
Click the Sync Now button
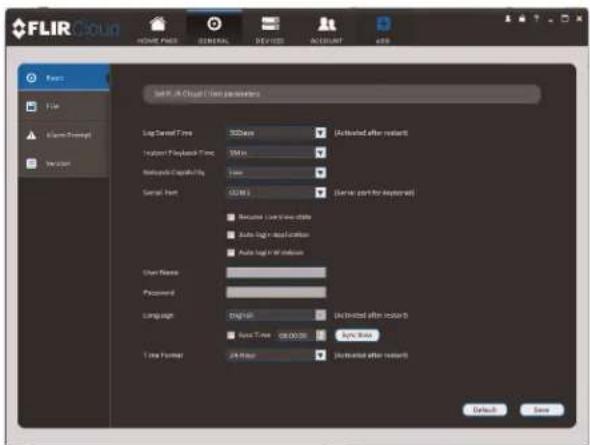coord(357,335)
